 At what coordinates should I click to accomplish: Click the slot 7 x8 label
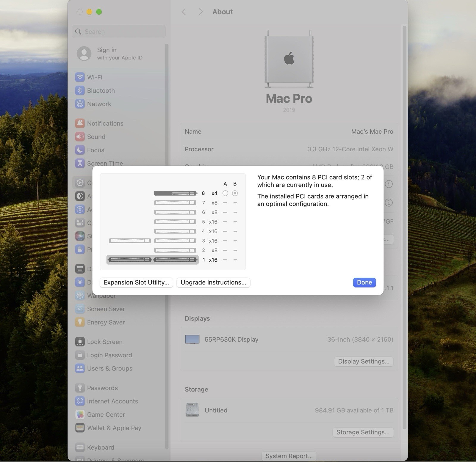pyautogui.click(x=214, y=203)
